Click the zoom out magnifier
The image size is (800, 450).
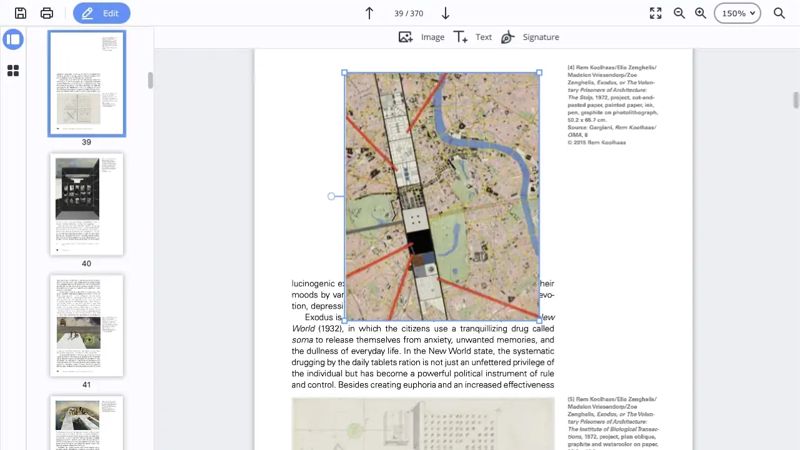(679, 13)
